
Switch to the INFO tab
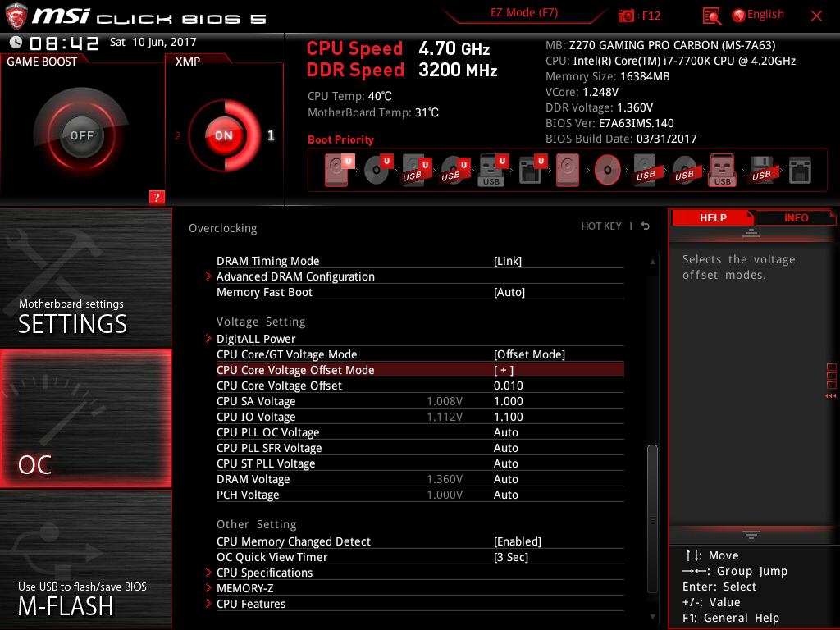(796, 218)
